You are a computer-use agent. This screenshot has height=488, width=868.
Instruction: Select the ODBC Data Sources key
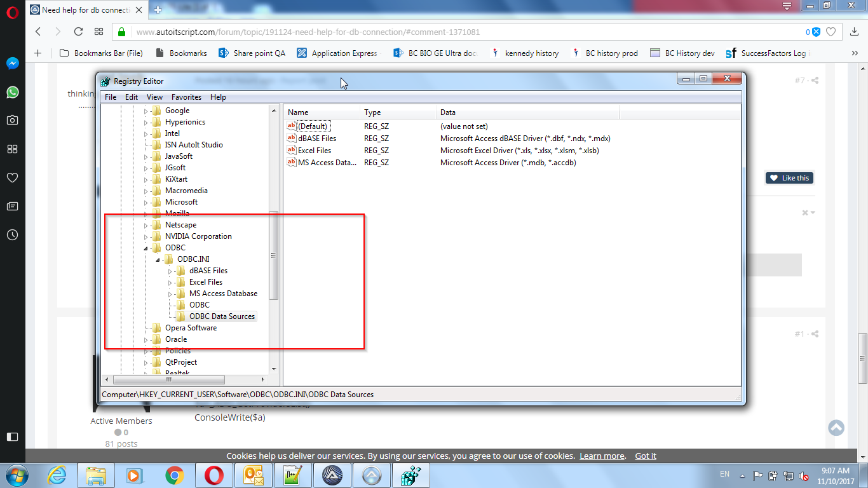point(222,316)
